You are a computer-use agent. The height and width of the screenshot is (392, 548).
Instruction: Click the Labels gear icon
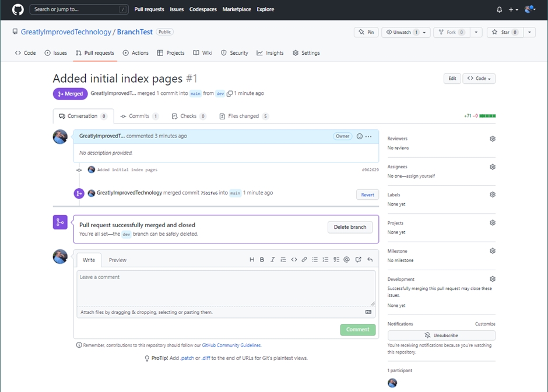pos(492,195)
